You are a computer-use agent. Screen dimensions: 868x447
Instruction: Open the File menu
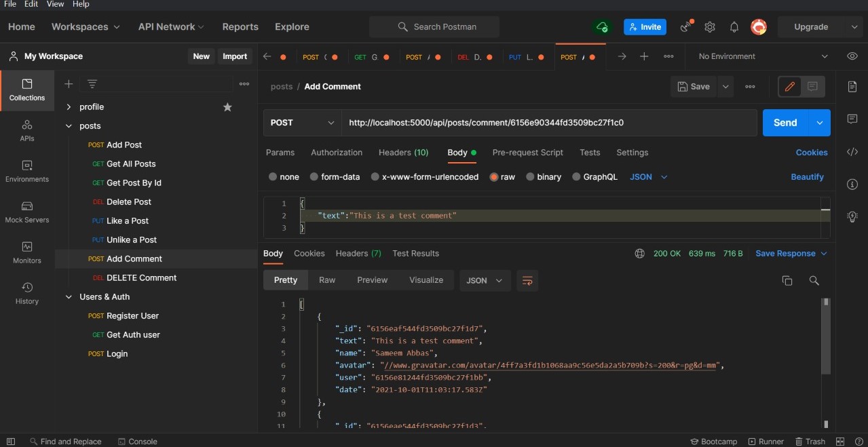pos(10,4)
